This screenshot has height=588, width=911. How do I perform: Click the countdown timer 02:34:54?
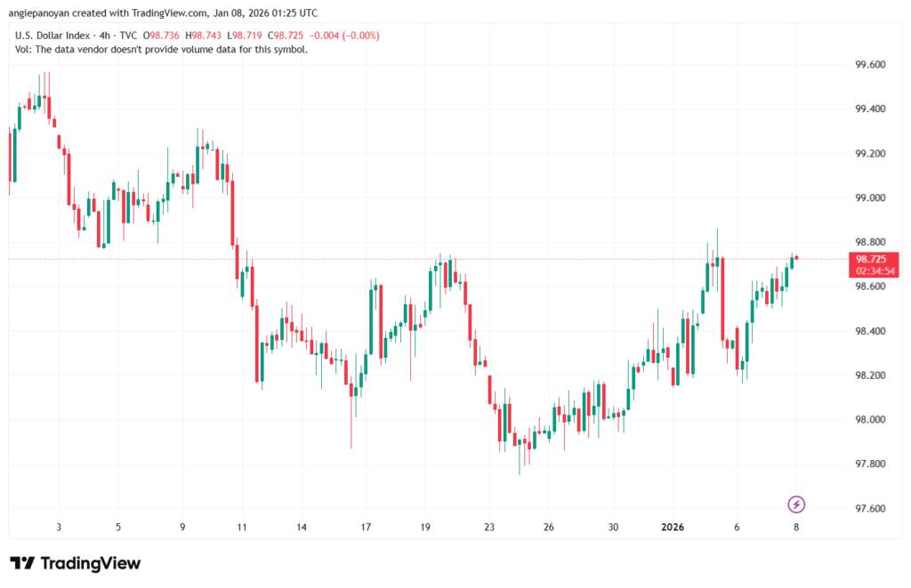pos(875,270)
